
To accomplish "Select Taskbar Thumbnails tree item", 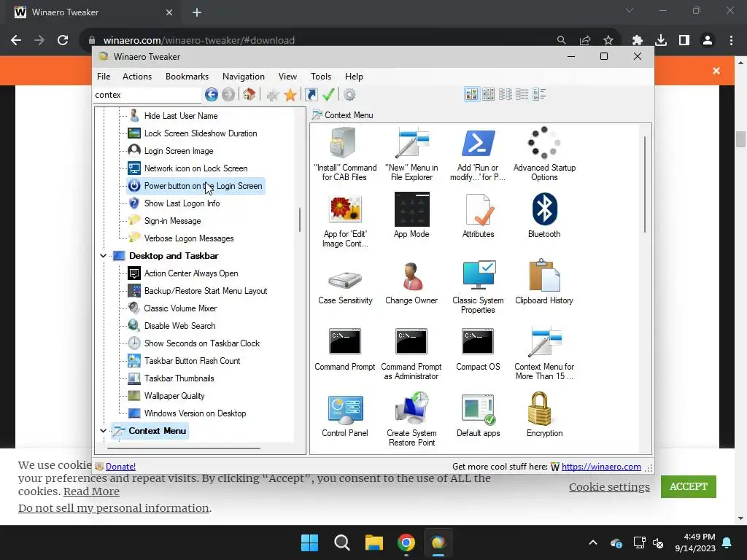I will (171, 378).
